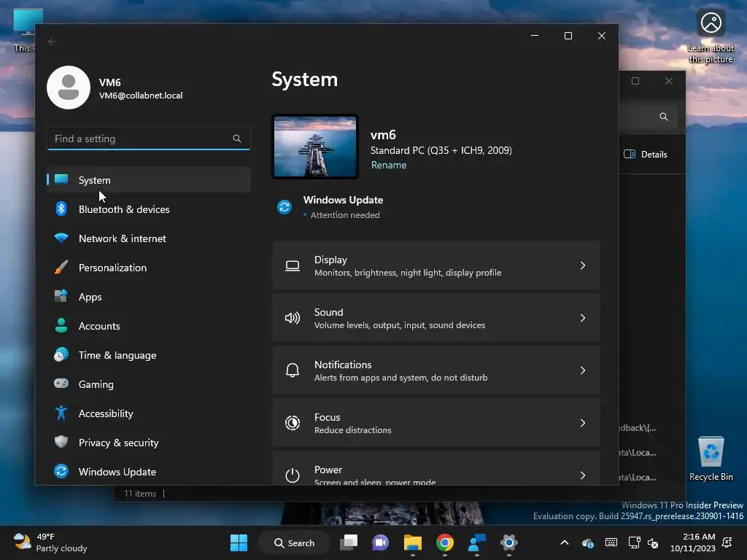Open Google Chrome from taskbar
The width and height of the screenshot is (747, 560).
click(x=445, y=542)
